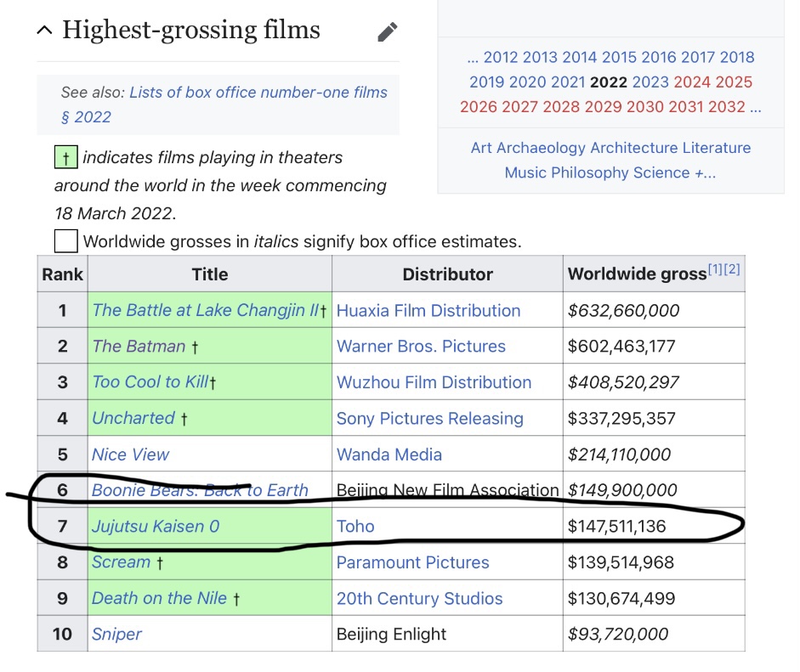Open the red 2029 year link
The width and height of the screenshot is (800, 672).
click(x=603, y=106)
